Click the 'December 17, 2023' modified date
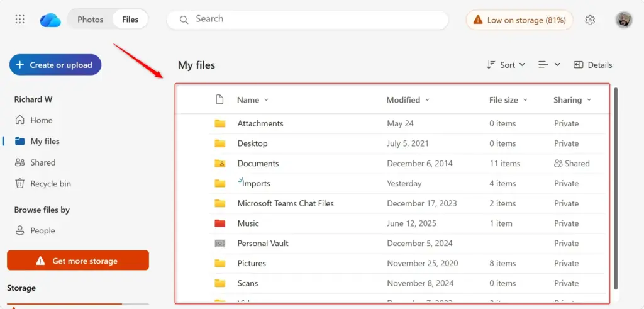The width and height of the screenshot is (644, 309). click(x=422, y=203)
